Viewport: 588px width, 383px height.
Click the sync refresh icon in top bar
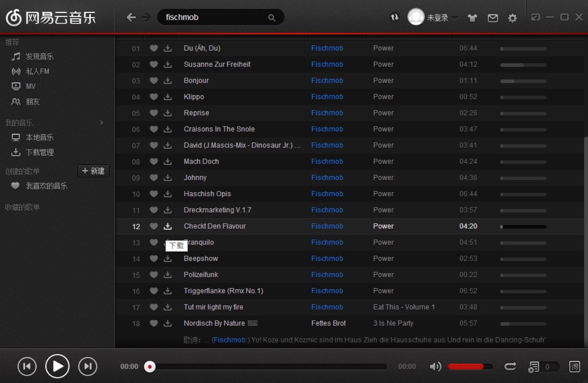pyautogui.click(x=394, y=17)
